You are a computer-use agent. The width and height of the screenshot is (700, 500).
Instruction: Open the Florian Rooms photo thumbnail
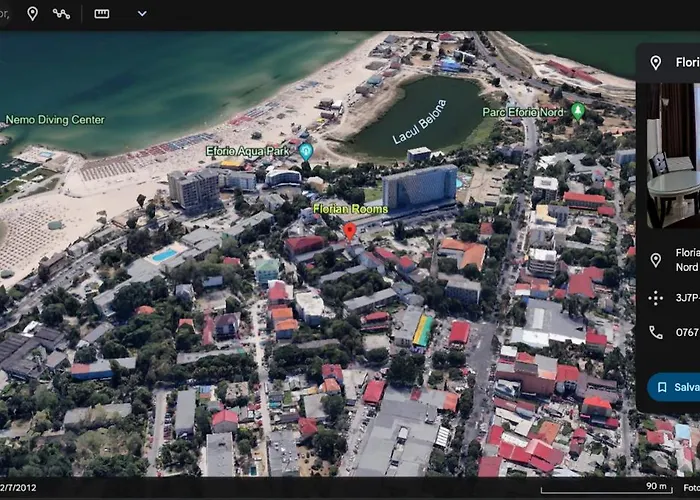(x=672, y=155)
